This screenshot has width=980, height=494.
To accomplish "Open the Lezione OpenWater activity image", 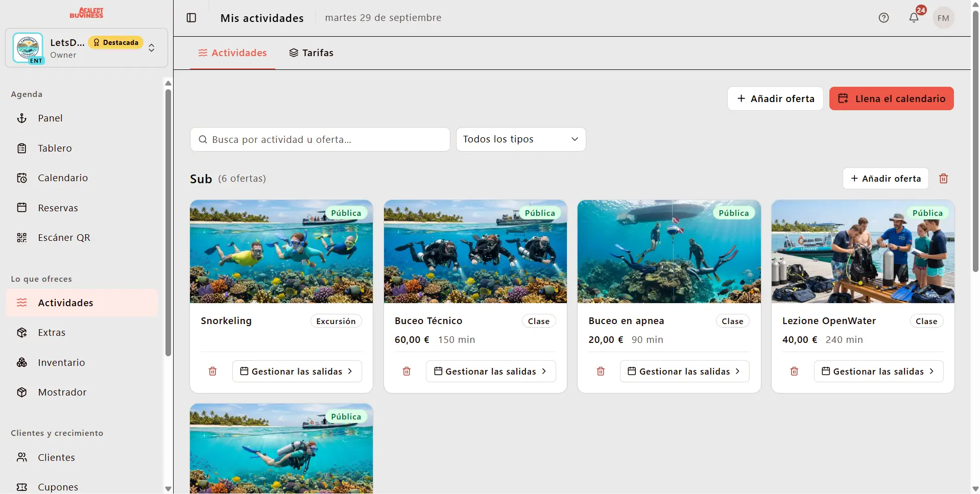I will [863, 252].
